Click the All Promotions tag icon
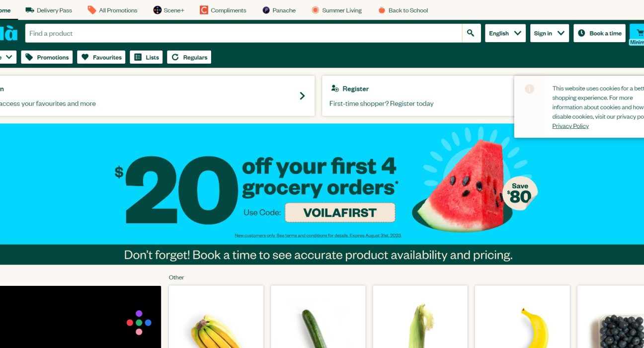 92,10
